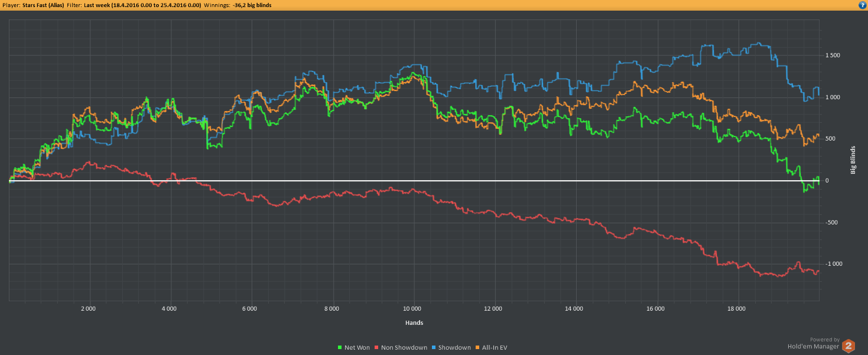Click the '-36,2 big blinds' winnings value
Viewport: 868px width, 355px height.
click(252, 5)
